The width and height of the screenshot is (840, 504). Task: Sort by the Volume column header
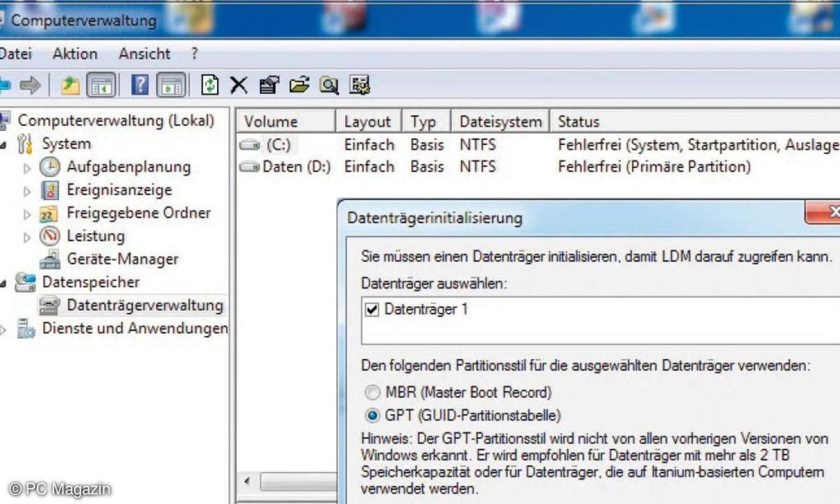click(x=286, y=122)
